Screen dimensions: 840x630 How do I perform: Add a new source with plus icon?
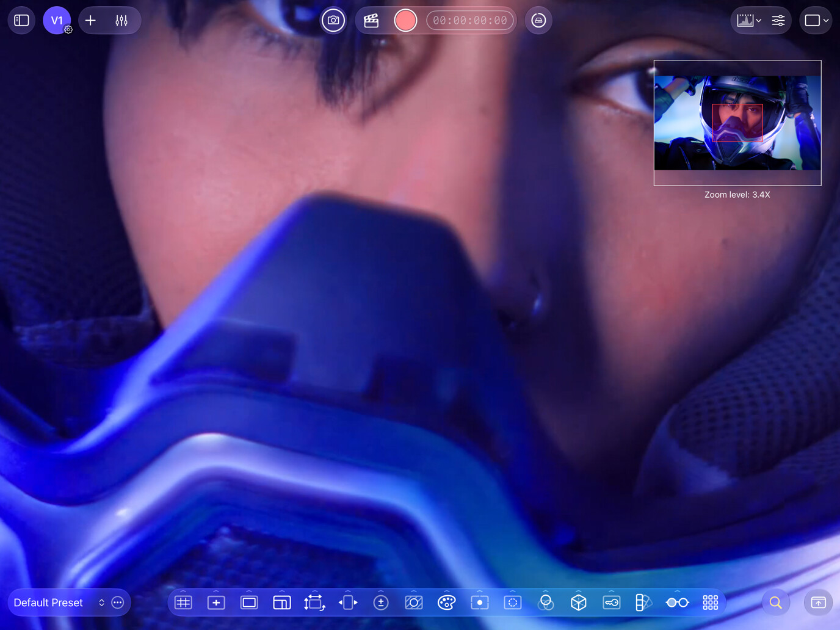[90, 20]
